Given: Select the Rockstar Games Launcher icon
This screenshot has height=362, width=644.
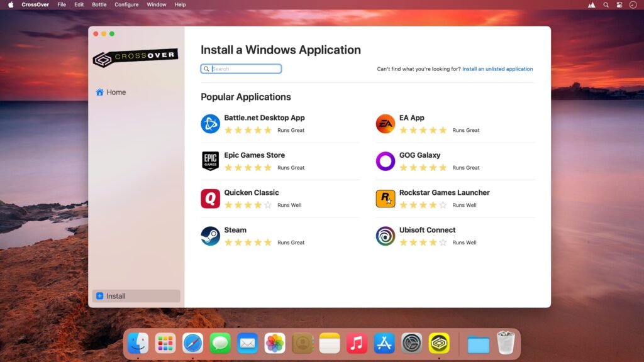Looking at the screenshot, I should point(385,198).
